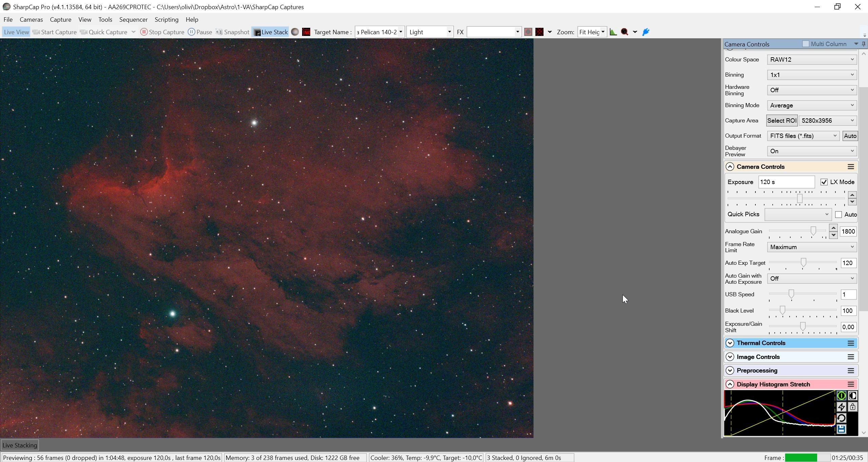Tick the Multi Column checkbox

click(x=806, y=44)
